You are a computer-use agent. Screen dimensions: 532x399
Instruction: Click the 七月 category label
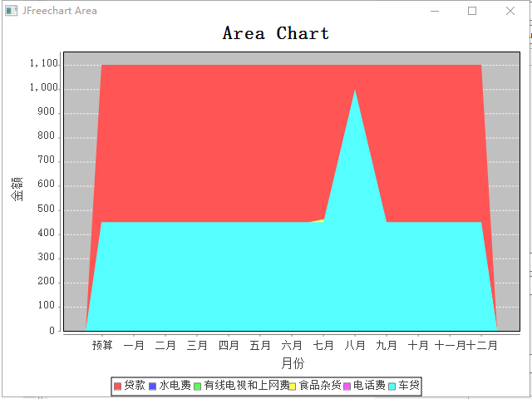(x=323, y=346)
